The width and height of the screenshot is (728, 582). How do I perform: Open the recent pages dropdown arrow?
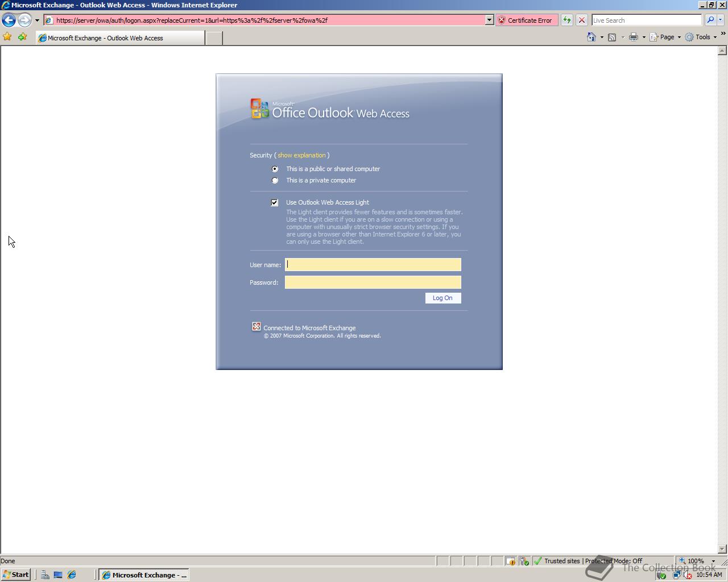click(x=37, y=20)
